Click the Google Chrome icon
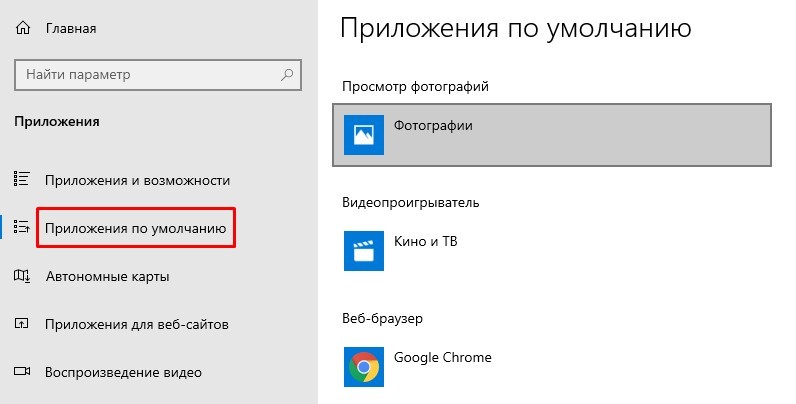This screenshot has width=796, height=404. pos(364,367)
